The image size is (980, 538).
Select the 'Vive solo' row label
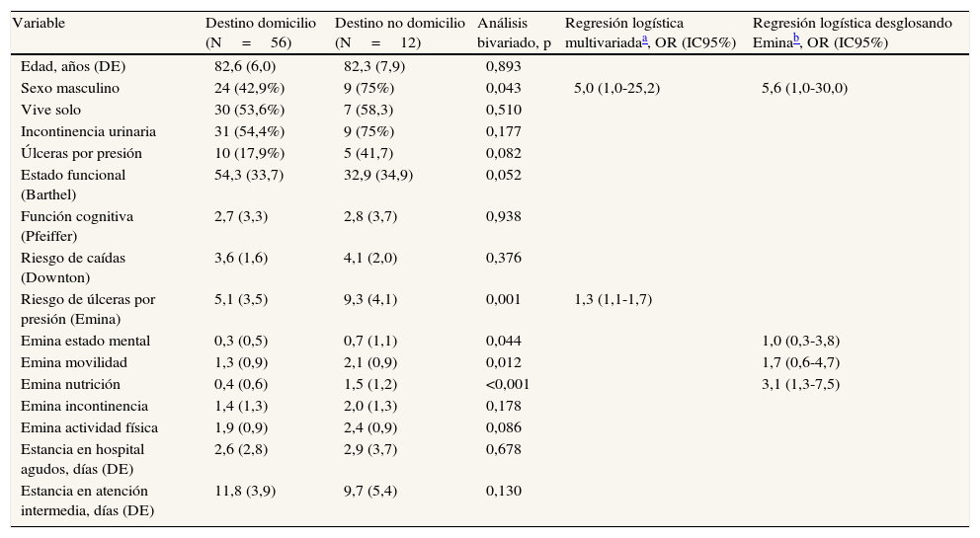[51, 110]
